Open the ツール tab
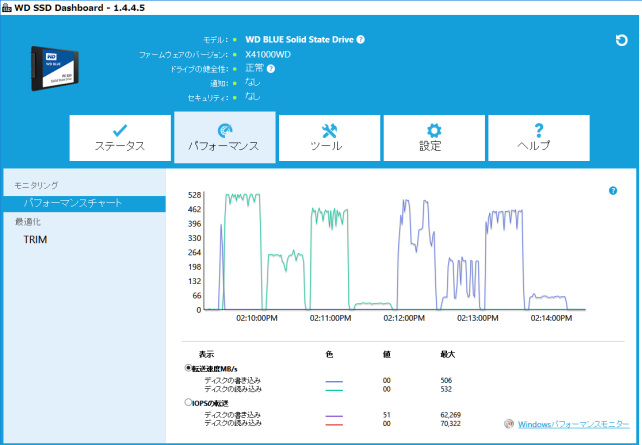This screenshot has height=445, width=642. pyautogui.click(x=329, y=138)
